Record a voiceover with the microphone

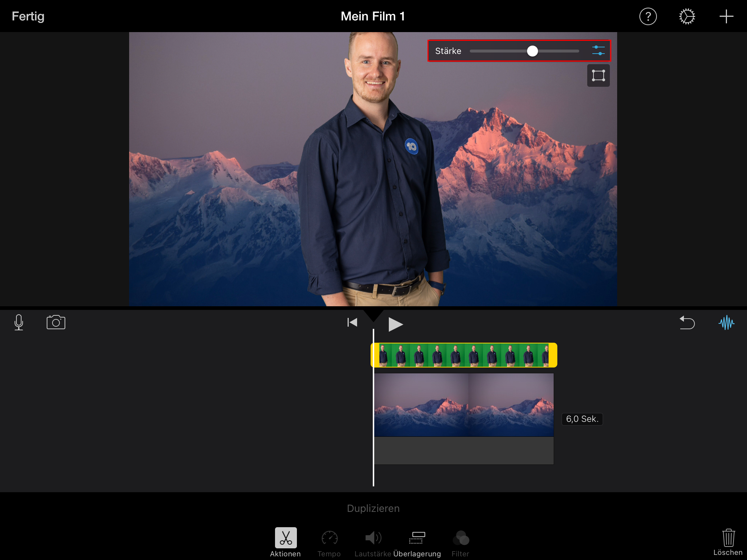pos(19,322)
